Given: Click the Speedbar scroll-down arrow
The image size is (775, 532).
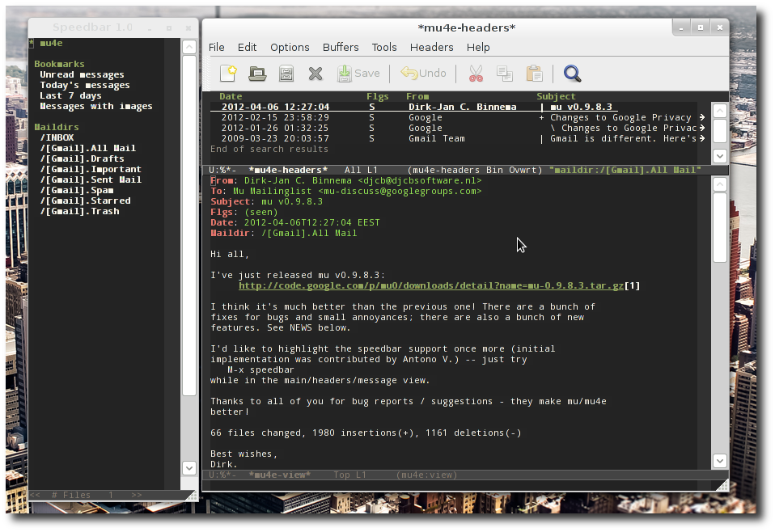Looking at the screenshot, I should [x=188, y=468].
